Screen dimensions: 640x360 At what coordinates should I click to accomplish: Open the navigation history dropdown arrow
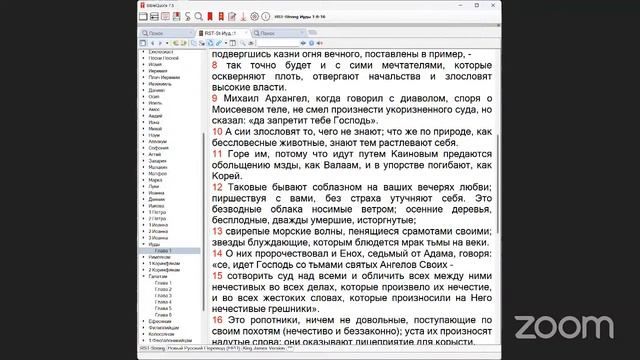167,43
